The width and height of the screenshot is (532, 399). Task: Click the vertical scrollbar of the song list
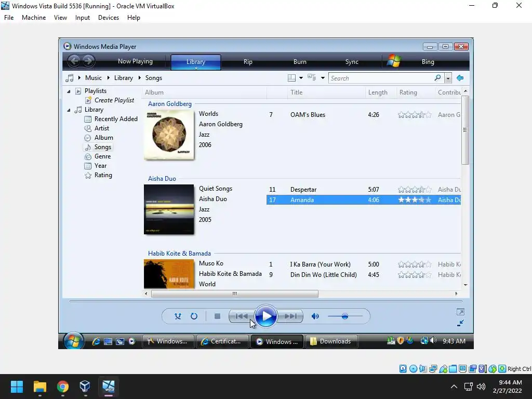pos(465,130)
